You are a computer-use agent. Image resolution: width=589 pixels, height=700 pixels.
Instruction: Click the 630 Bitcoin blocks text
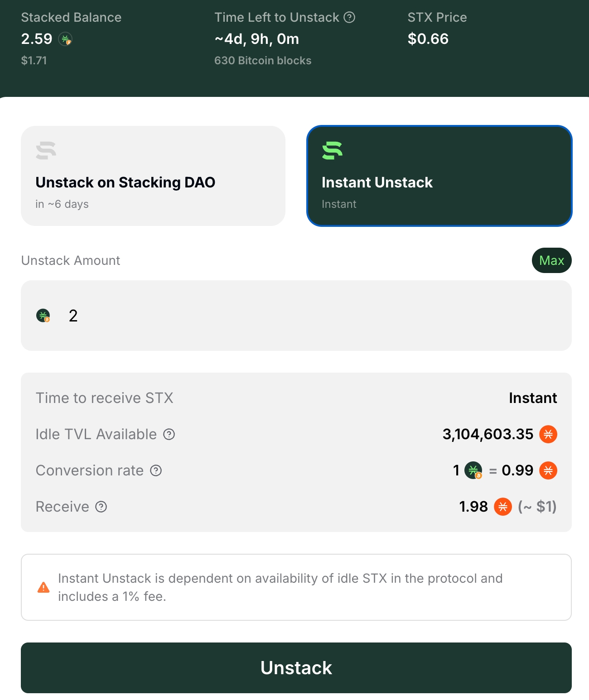coord(263,61)
